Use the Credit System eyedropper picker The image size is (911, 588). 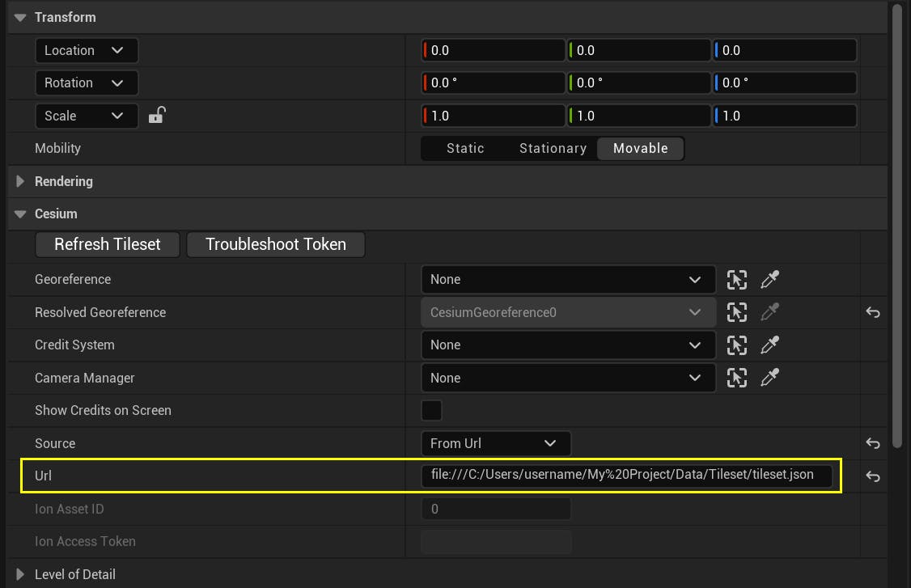pyautogui.click(x=769, y=345)
